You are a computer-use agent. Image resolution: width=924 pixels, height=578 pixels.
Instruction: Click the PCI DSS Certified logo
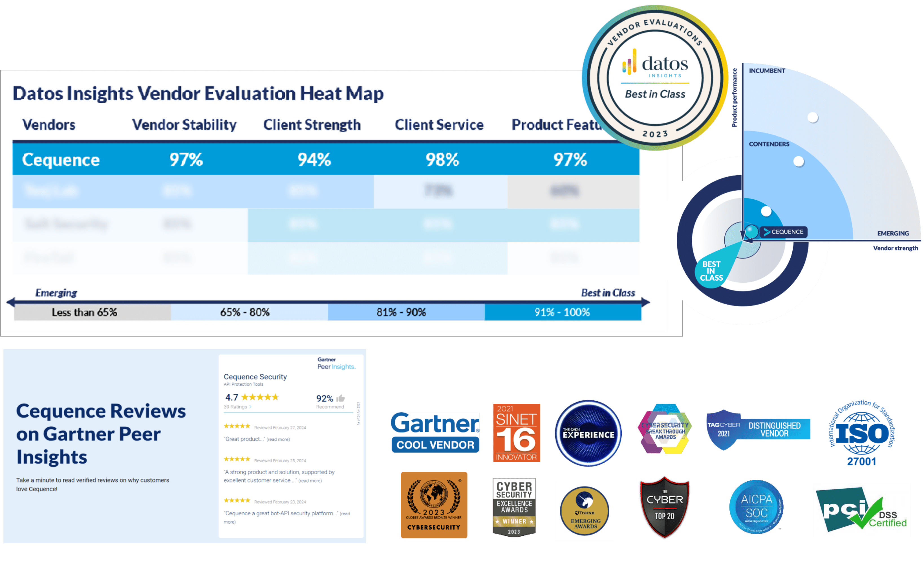click(x=861, y=509)
